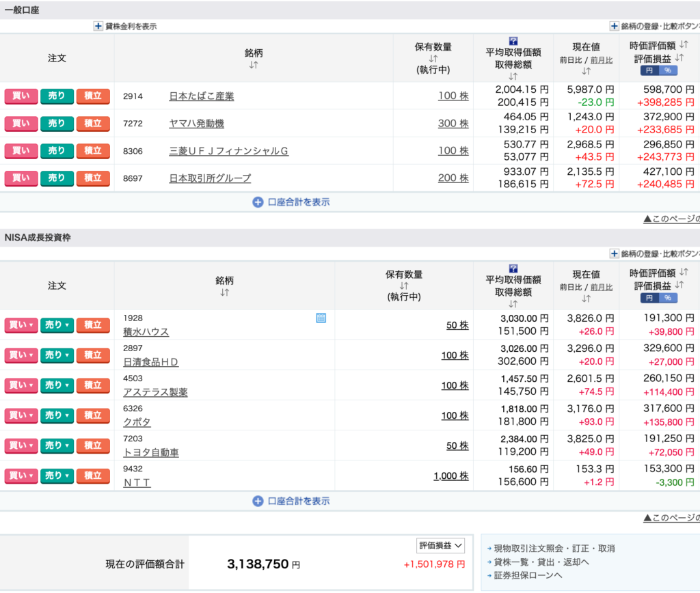
Task: Open the 貸株一覧・貸出・返却へ link
Action: [x=540, y=562]
